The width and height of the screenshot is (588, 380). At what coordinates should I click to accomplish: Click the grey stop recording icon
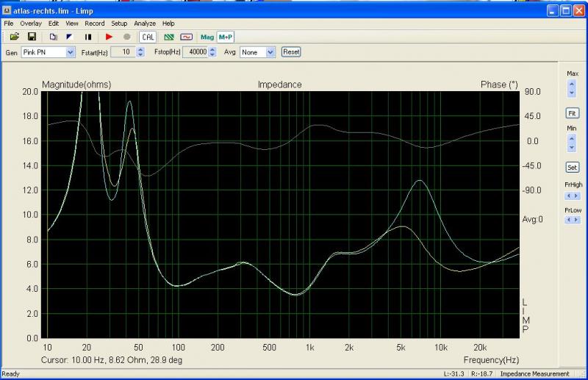pos(126,36)
